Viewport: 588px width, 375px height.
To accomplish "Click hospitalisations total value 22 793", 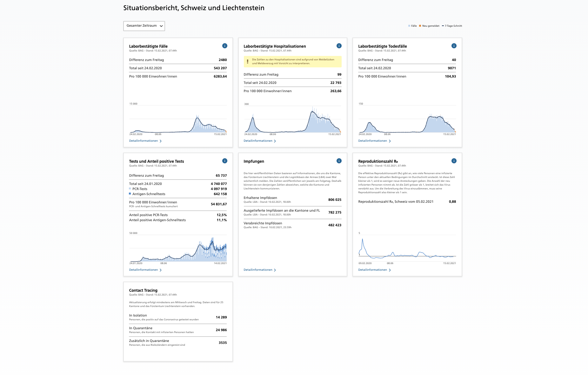I will pyautogui.click(x=336, y=83).
